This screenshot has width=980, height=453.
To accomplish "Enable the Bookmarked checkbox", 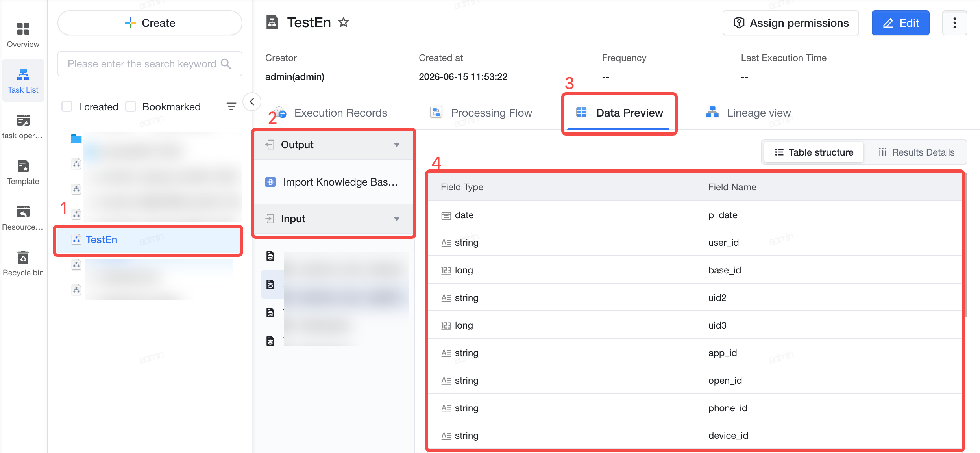I will click(131, 107).
